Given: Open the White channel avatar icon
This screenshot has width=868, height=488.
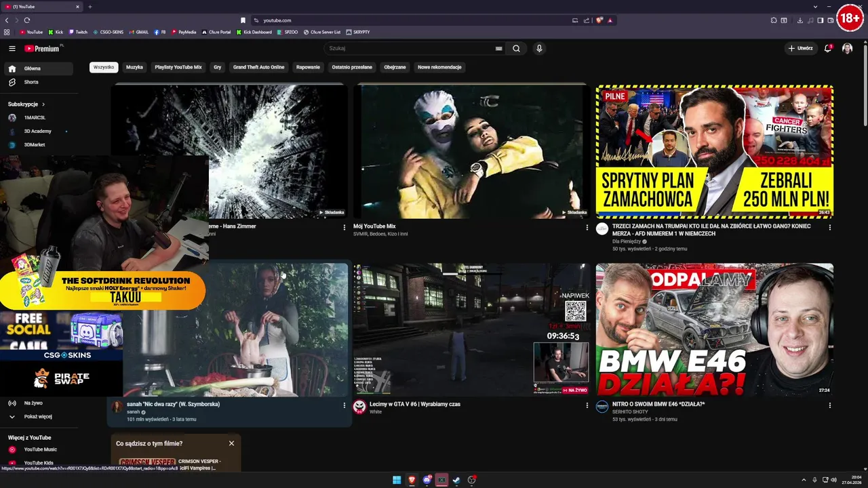Looking at the screenshot, I should [359, 407].
